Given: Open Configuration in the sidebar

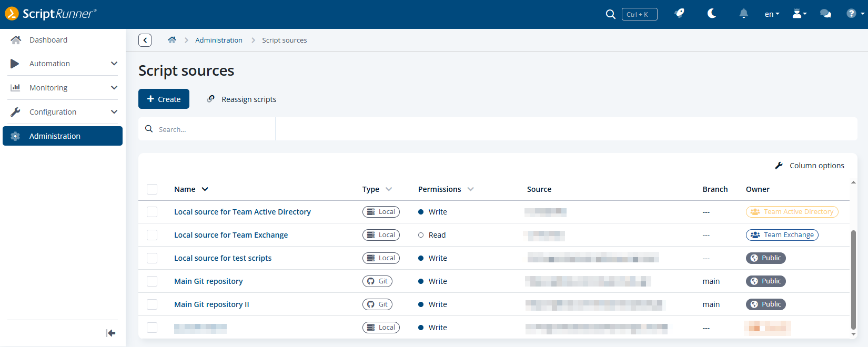Looking at the screenshot, I should (63, 112).
